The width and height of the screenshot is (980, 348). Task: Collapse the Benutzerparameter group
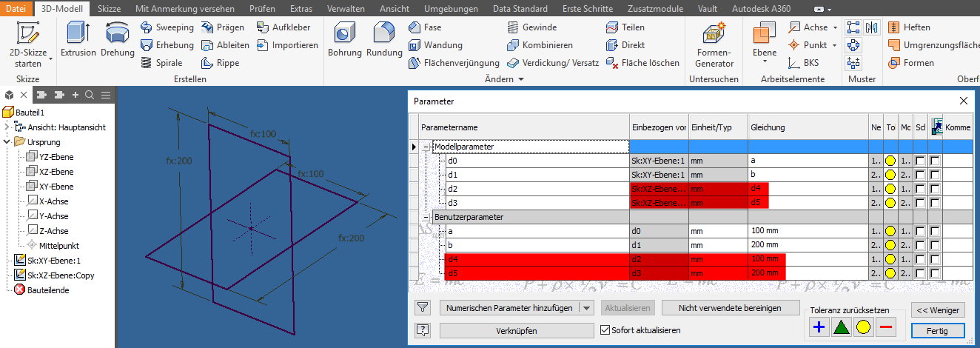click(426, 217)
